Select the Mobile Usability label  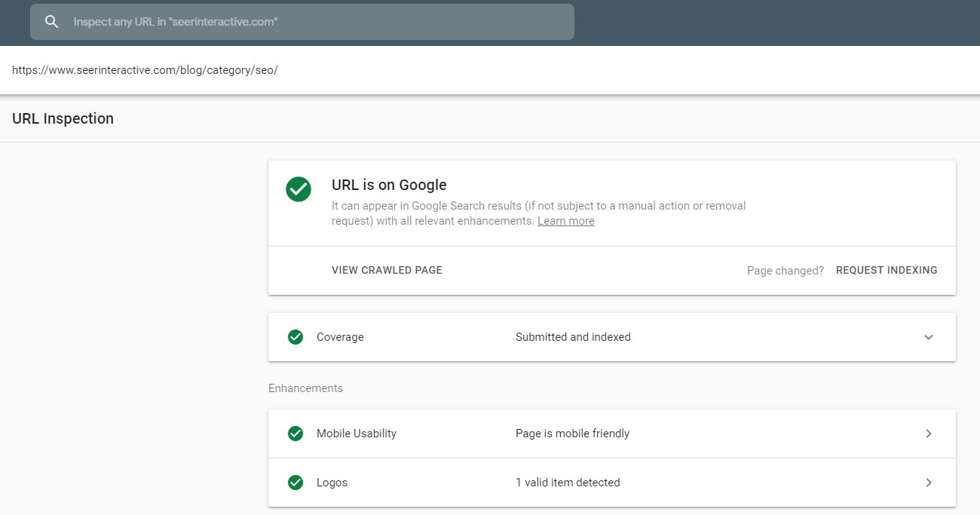point(356,434)
